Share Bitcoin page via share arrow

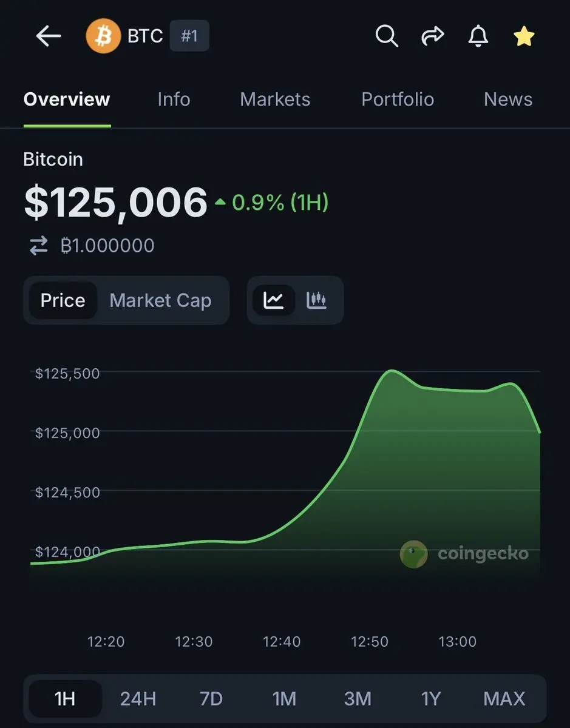coord(432,36)
